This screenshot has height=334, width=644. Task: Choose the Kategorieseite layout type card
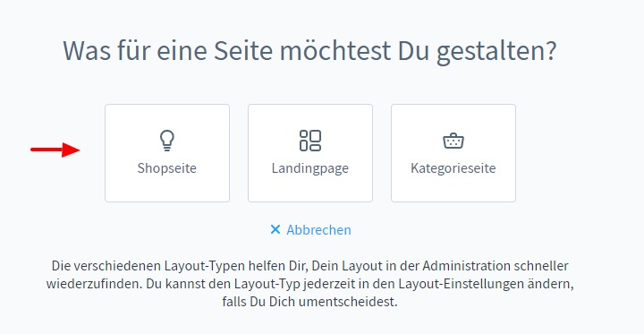pyautogui.click(x=453, y=153)
